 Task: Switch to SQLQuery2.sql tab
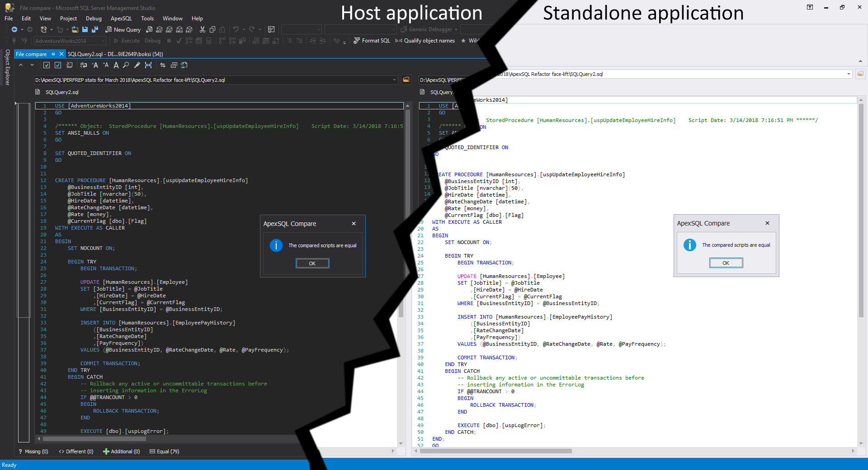pos(115,54)
